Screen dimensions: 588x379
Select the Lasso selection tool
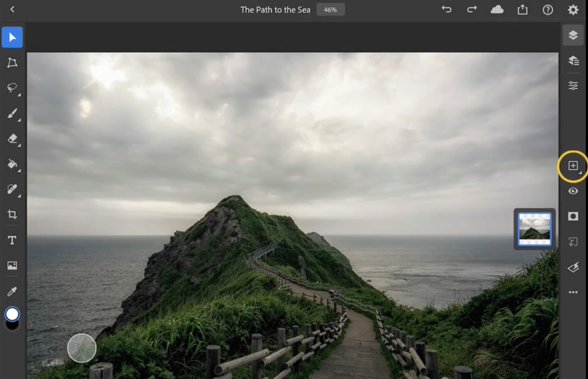click(12, 88)
